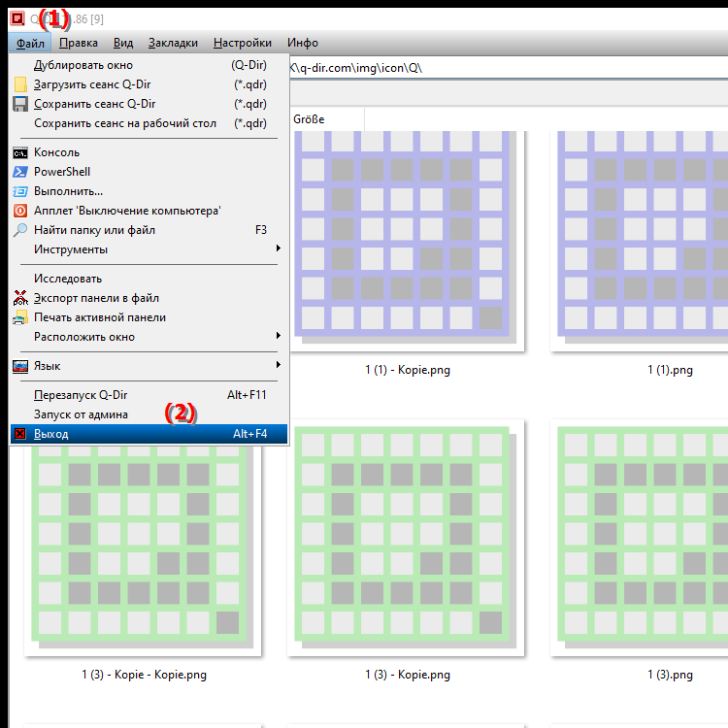Click the folder icon beside Загрузить сеанс Q-Dir
Screen dimensions: 728x728
(20, 84)
